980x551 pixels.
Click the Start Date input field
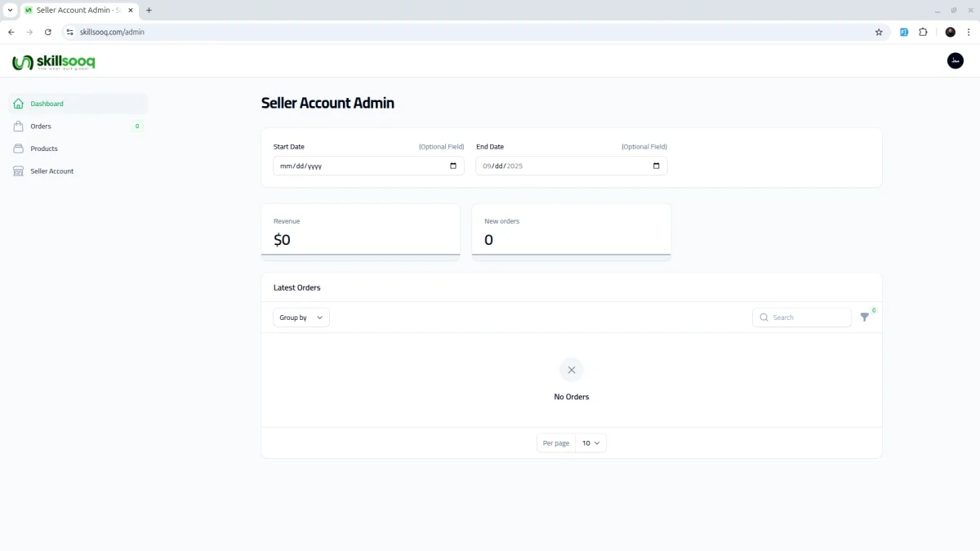[368, 166]
